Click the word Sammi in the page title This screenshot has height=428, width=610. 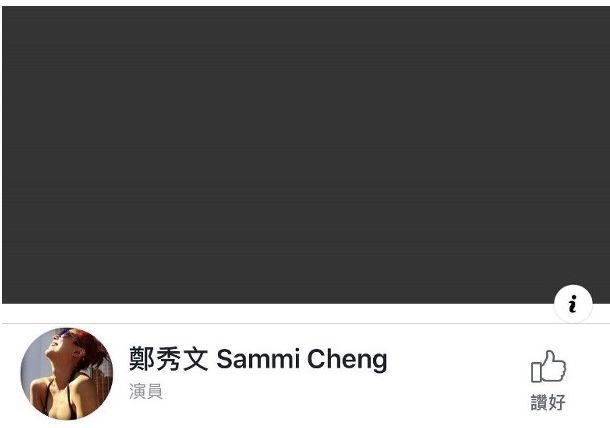pyautogui.click(x=258, y=359)
